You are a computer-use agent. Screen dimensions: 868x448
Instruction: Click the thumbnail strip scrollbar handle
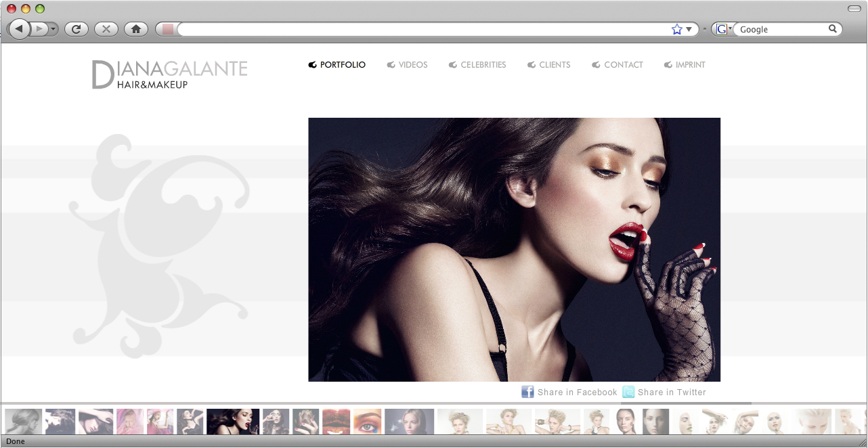[686, 403]
